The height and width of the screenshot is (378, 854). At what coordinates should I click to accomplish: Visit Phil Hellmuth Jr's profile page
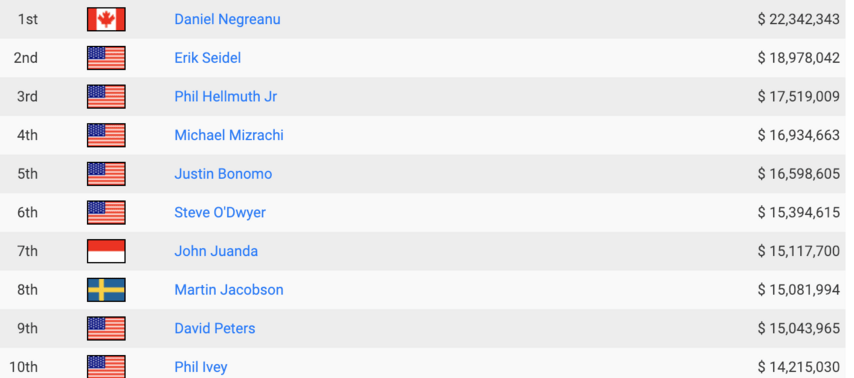(225, 96)
